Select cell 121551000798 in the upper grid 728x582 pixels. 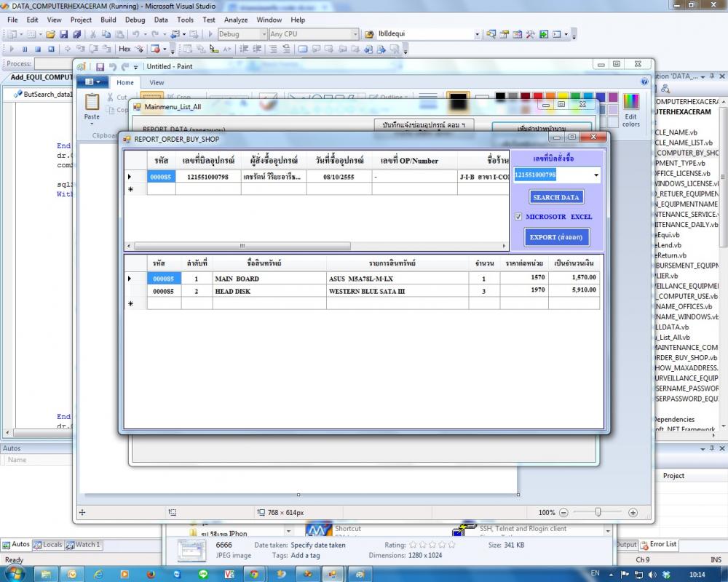point(208,177)
